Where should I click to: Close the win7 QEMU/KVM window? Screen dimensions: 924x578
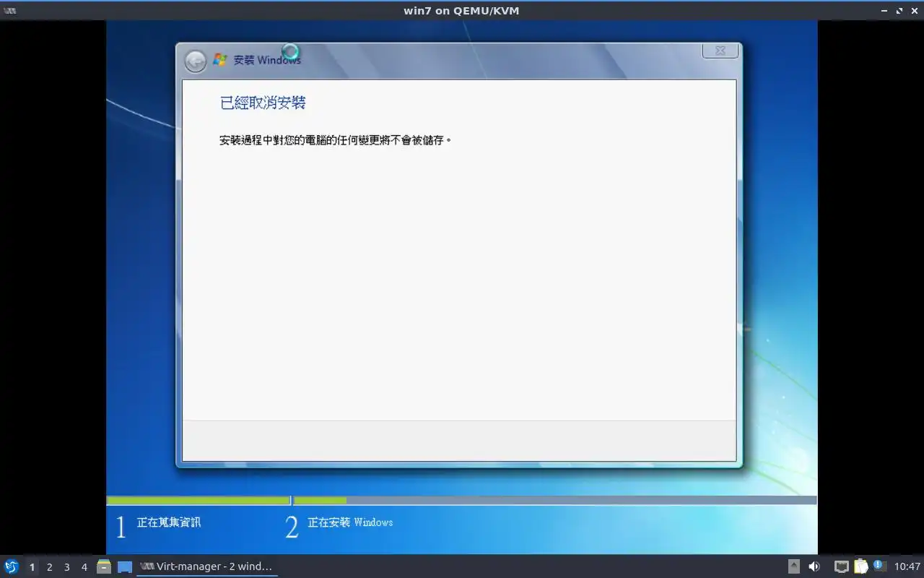[914, 11]
